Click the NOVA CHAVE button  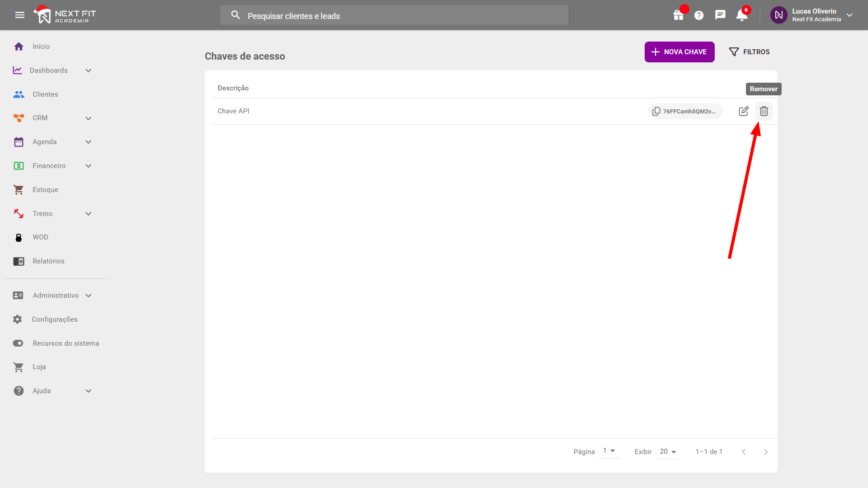point(679,52)
